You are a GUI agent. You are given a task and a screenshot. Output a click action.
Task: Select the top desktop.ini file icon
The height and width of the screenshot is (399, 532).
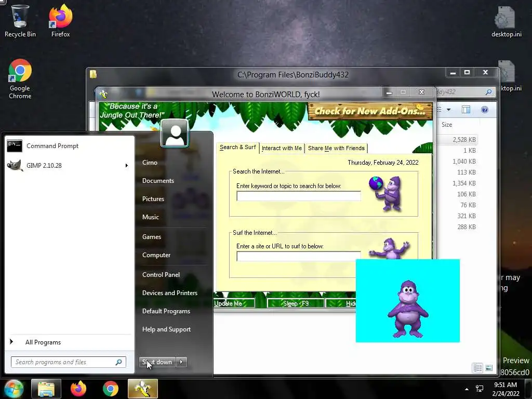coord(506,21)
